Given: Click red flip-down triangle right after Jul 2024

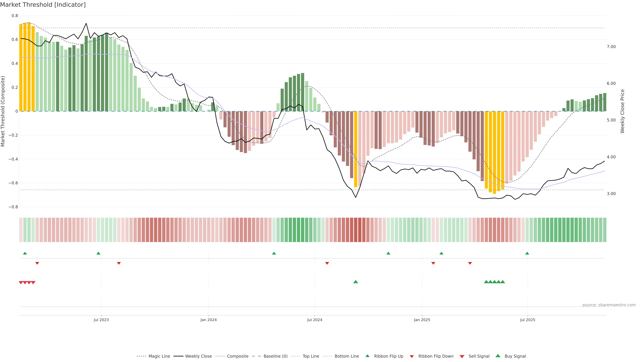Looking at the screenshot, I should pyautogui.click(x=327, y=263).
